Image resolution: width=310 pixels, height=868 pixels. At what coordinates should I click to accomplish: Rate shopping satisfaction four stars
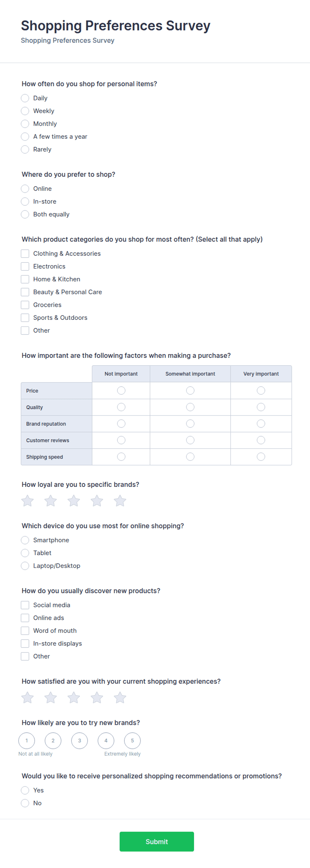pyautogui.click(x=97, y=698)
